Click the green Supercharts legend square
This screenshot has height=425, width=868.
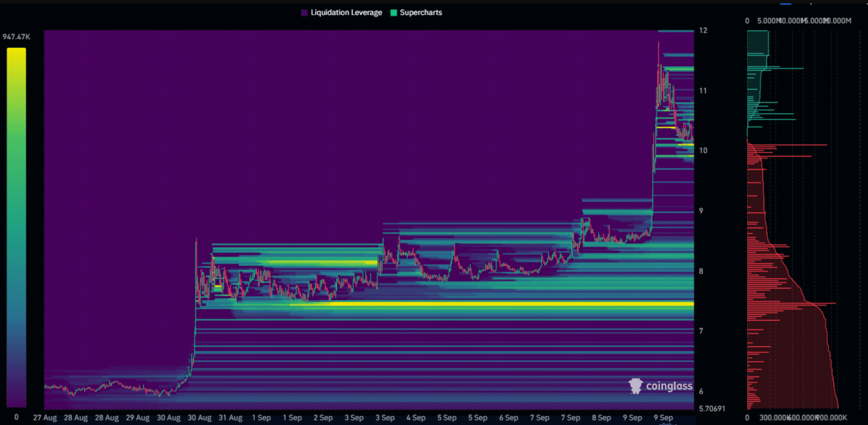pos(394,13)
